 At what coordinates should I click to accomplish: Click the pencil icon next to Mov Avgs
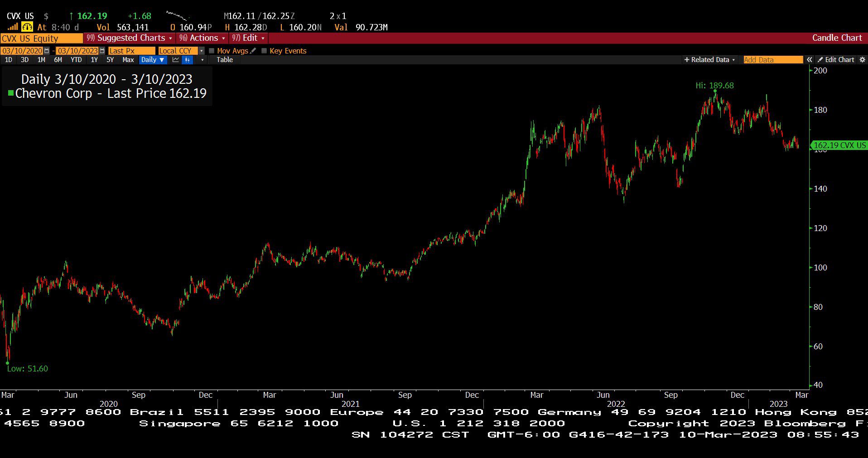[x=253, y=51]
